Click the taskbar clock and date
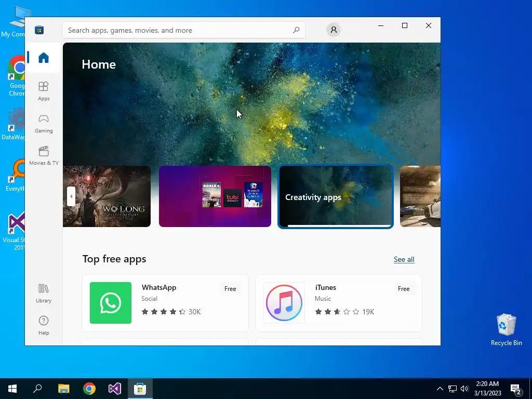Screen dimensions: 532x399 (x=487, y=389)
